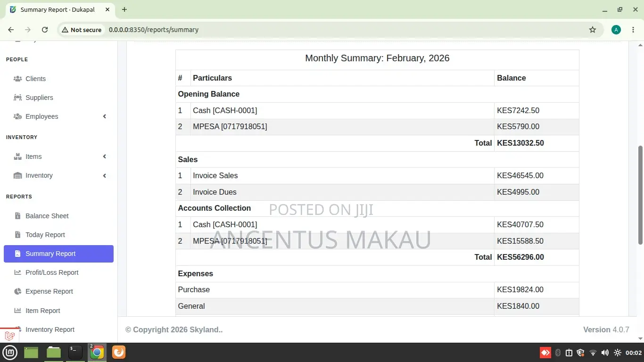The image size is (644, 362).
Task: Reload the page in the browser
Action: pyautogui.click(x=45, y=30)
